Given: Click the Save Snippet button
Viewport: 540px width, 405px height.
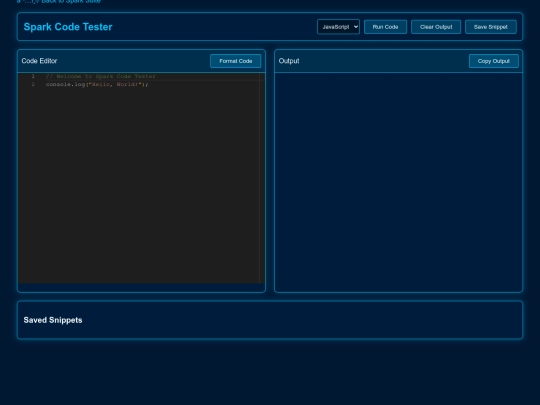Looking at the screenshot, I should pos(491,27).
